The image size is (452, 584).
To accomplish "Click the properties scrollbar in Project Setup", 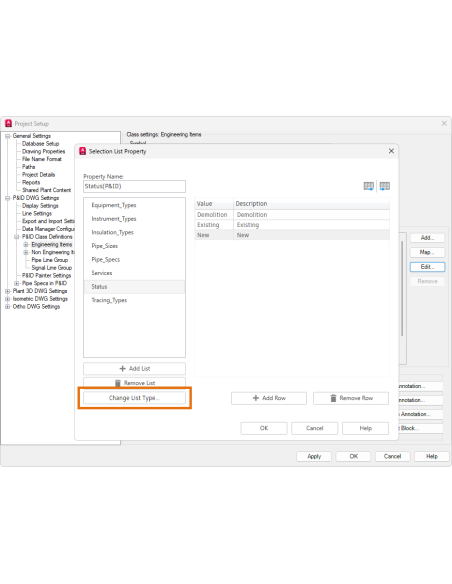I will coord(402,289).
